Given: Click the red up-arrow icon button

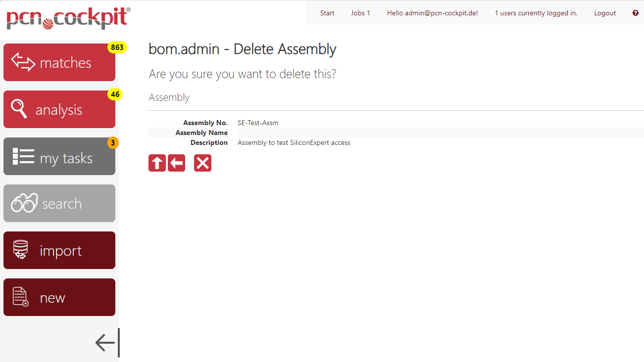Looking at the screenshot, I should click(x=157, y=163).
